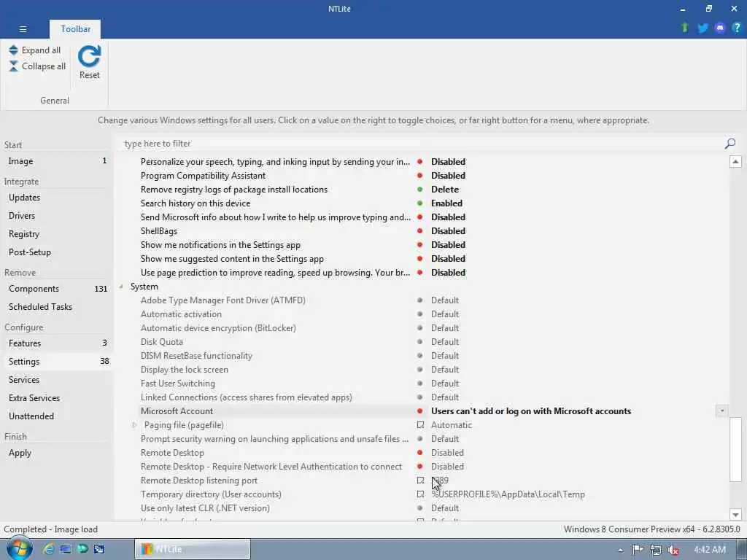Toggle Default value of Disk Quota
The image size is (747, 560).
pyautogui.click(x=445, y=342)
